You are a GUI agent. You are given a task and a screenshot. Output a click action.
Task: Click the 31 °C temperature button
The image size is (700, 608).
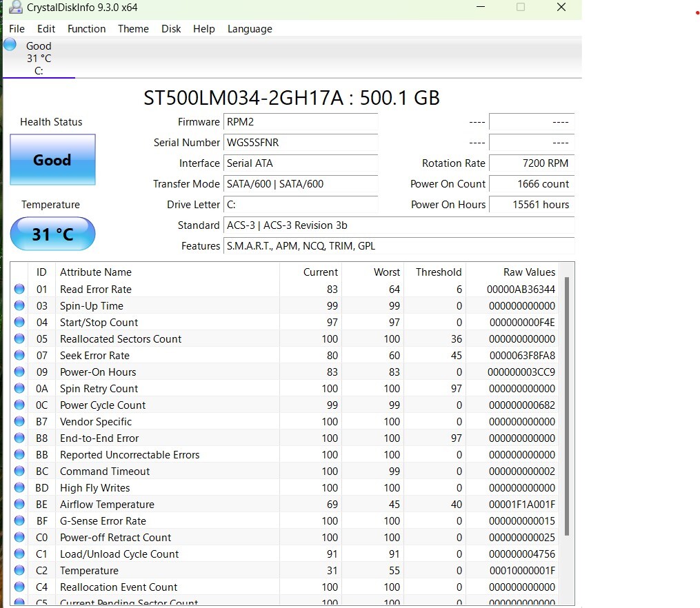(52, 234)
